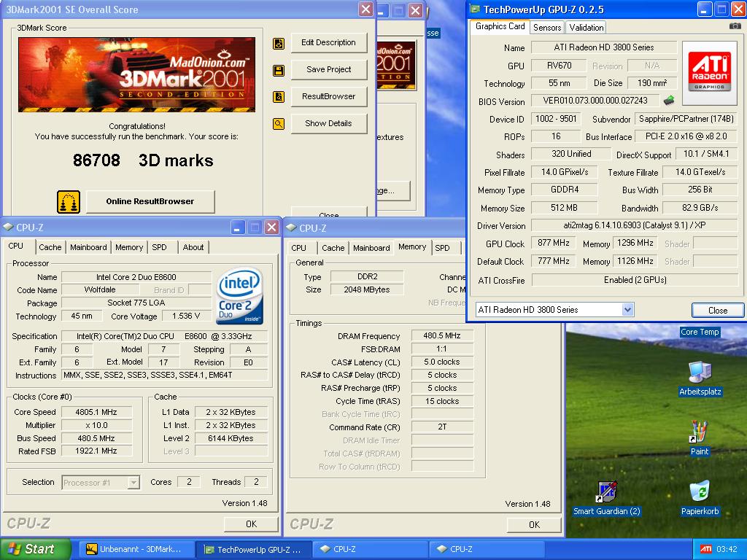747x560 pixels.
Task: Click the Intel Core 2 Duo logo
Action: [240, 296]
